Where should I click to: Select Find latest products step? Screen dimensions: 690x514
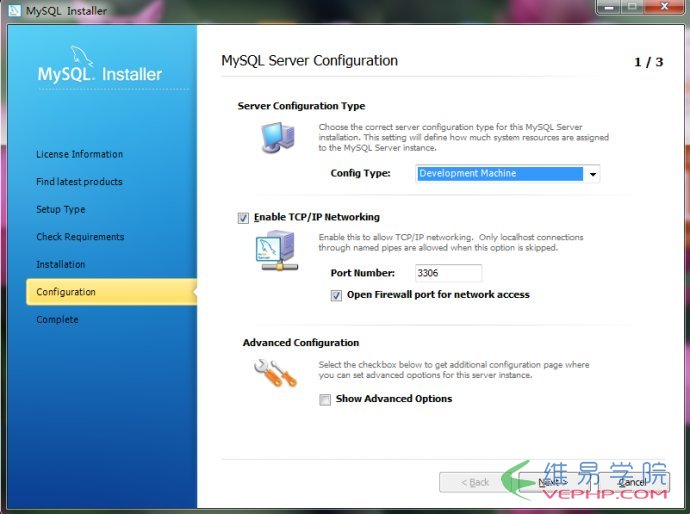79,182
